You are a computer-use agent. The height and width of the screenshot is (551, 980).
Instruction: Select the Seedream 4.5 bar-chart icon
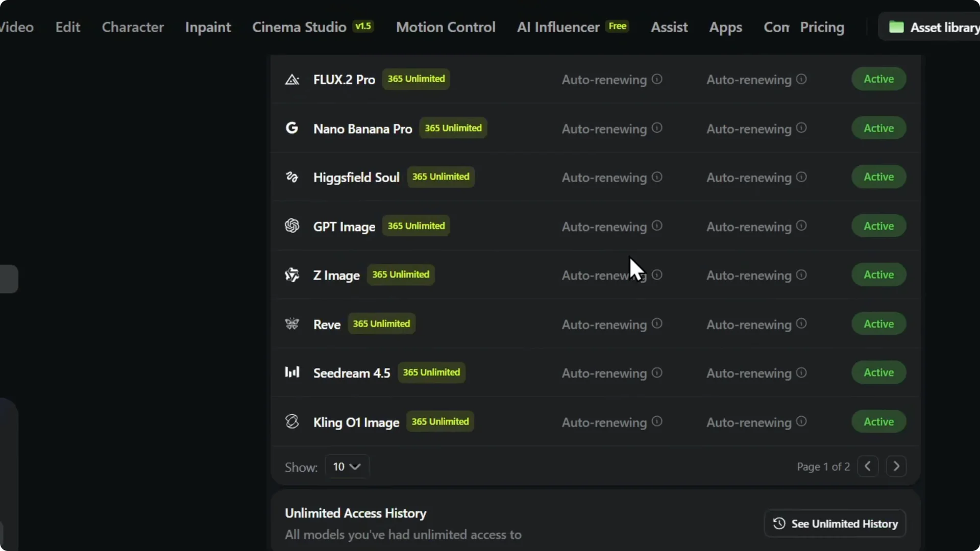click(x=292, y=372)
